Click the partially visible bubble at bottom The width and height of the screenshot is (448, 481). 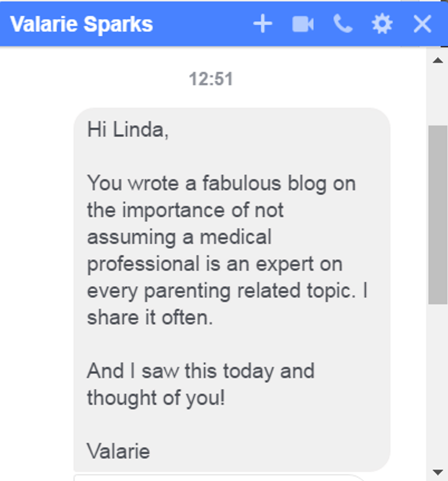[219, 477]
